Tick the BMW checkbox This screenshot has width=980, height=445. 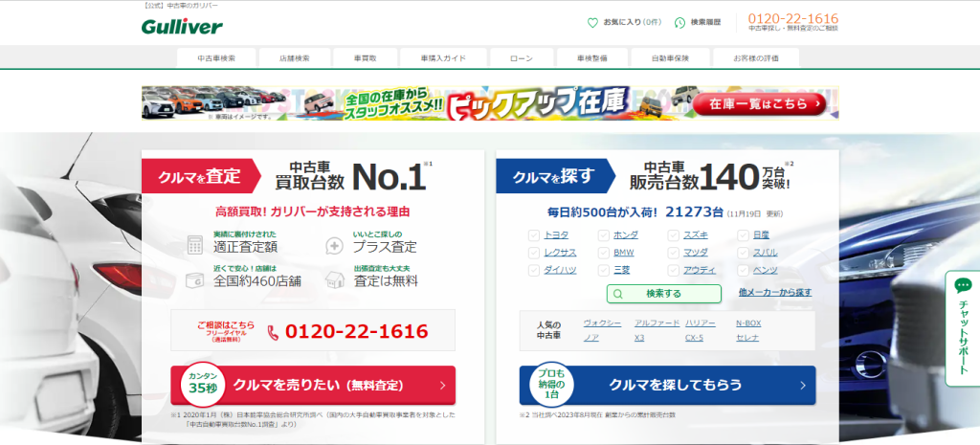[x=604, y=253]
